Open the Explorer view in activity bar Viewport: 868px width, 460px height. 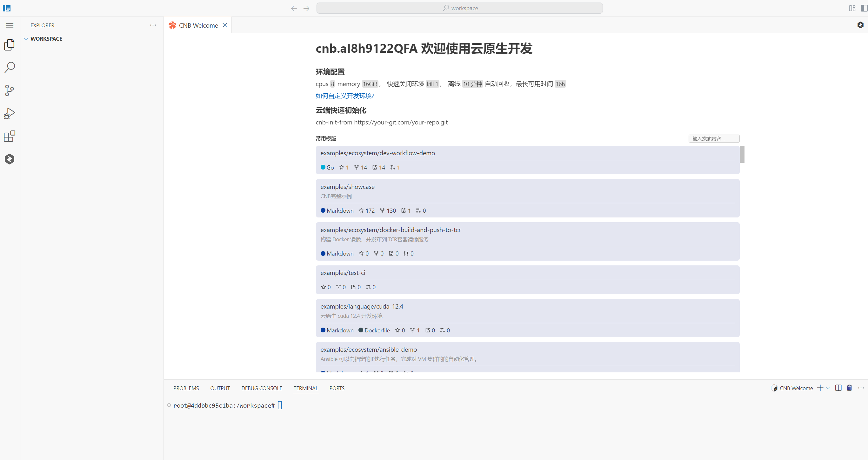pyautogui.click(x=10, y=45)
